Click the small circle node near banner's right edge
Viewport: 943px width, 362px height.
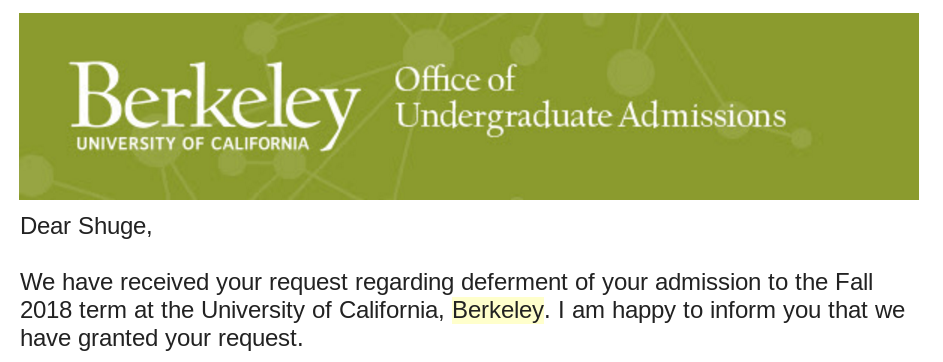[801, 138]
